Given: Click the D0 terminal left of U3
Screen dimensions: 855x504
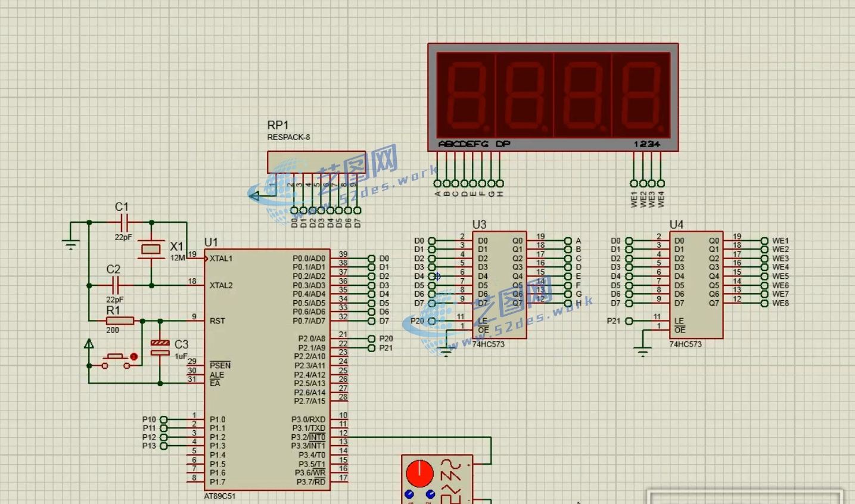Looking at the screenshot, I should (x=432, y=241).
